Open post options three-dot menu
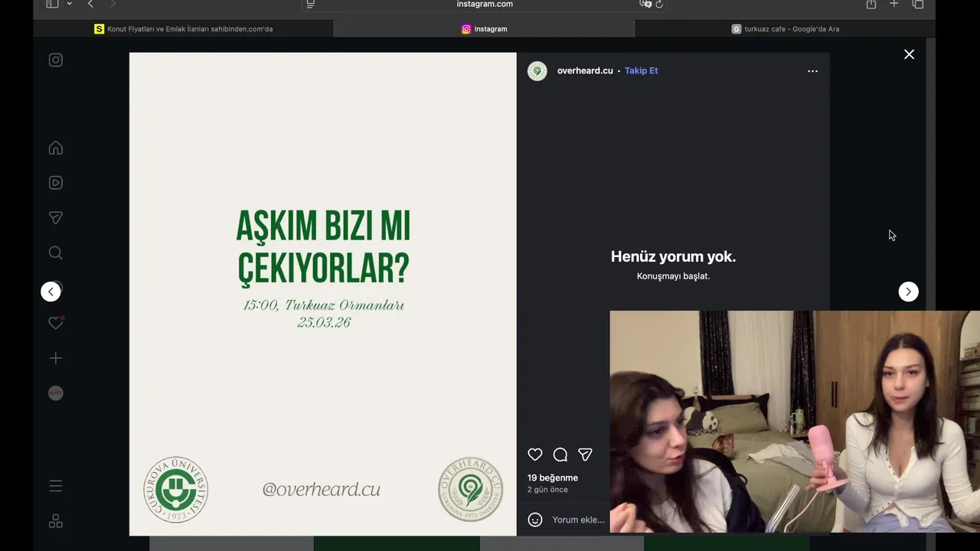 tap(812, 71)
